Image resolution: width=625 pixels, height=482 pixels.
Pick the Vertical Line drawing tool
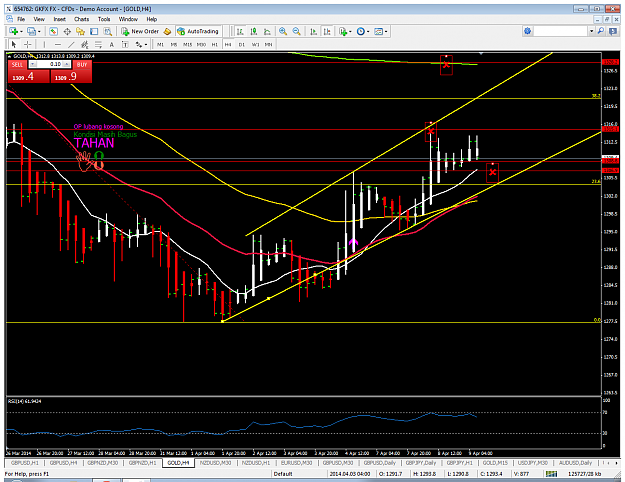pyautogui.click(x=44, y=44)
